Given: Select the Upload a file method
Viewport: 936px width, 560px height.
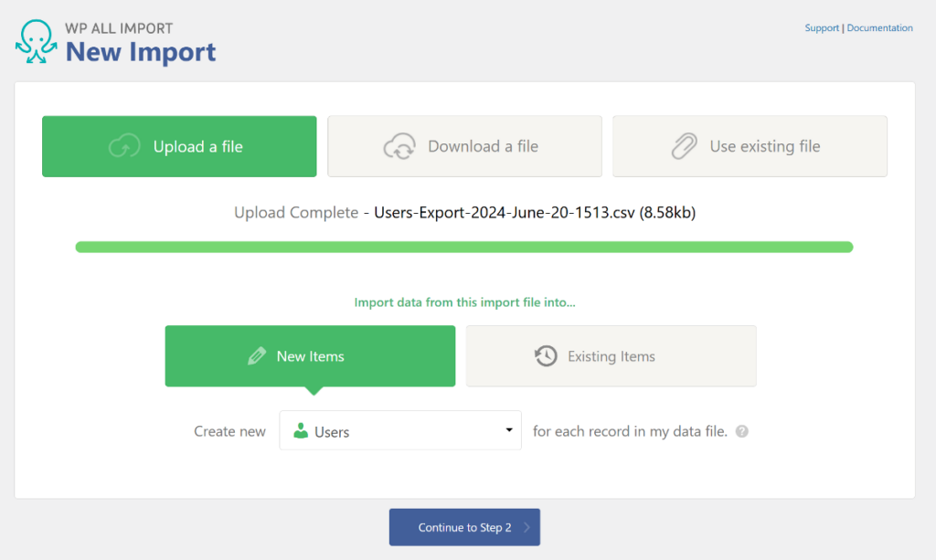Looking at the screenshot, I should tap(179, 146).
